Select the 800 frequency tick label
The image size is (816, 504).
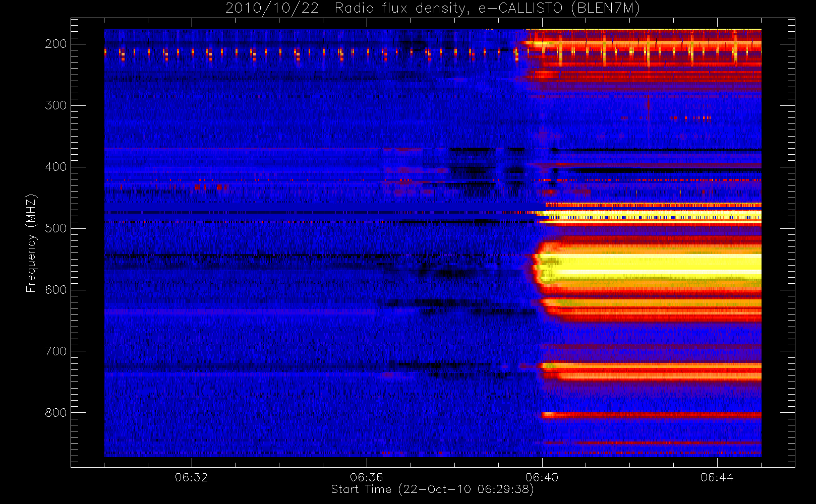56,413
